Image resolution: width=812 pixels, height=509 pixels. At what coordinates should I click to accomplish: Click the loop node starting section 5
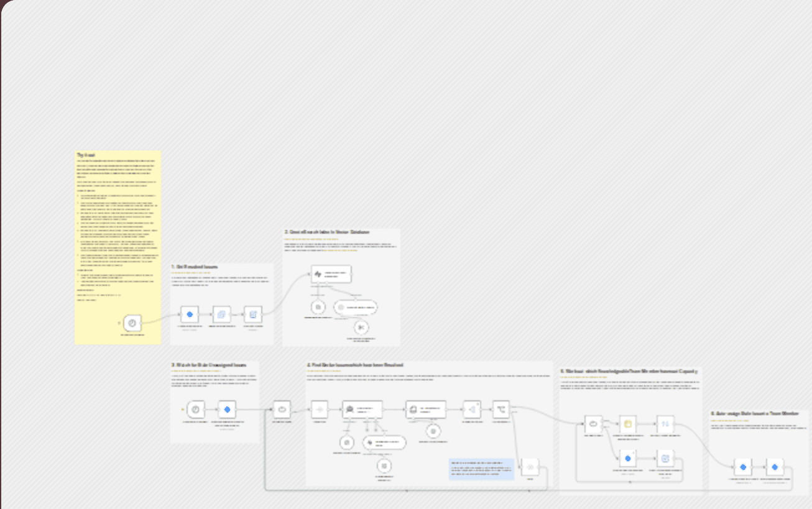(594, 424)
